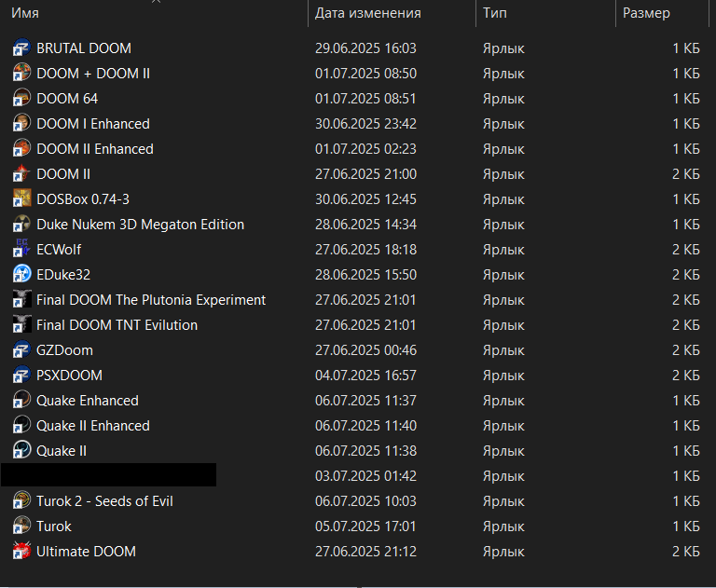Select the PSXDOOM shortcut icon
The width and height of the screenshot is (716, 588).
[21, 375]
